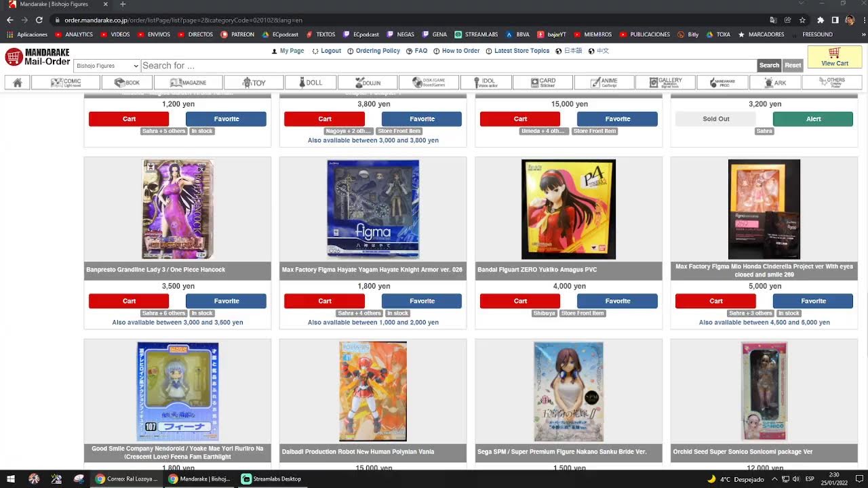The image size is (868, 488).
Task: Open Nendoroid Feena thumbnail
Action: (x=178, y=391)
